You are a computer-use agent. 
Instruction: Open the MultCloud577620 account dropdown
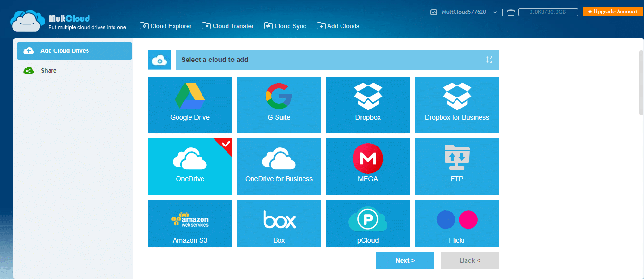(464, 12)
